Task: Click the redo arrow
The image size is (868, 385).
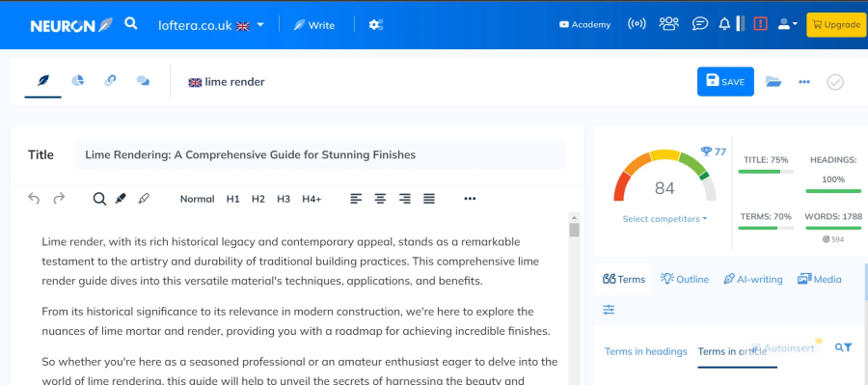Action: [59, 199]
